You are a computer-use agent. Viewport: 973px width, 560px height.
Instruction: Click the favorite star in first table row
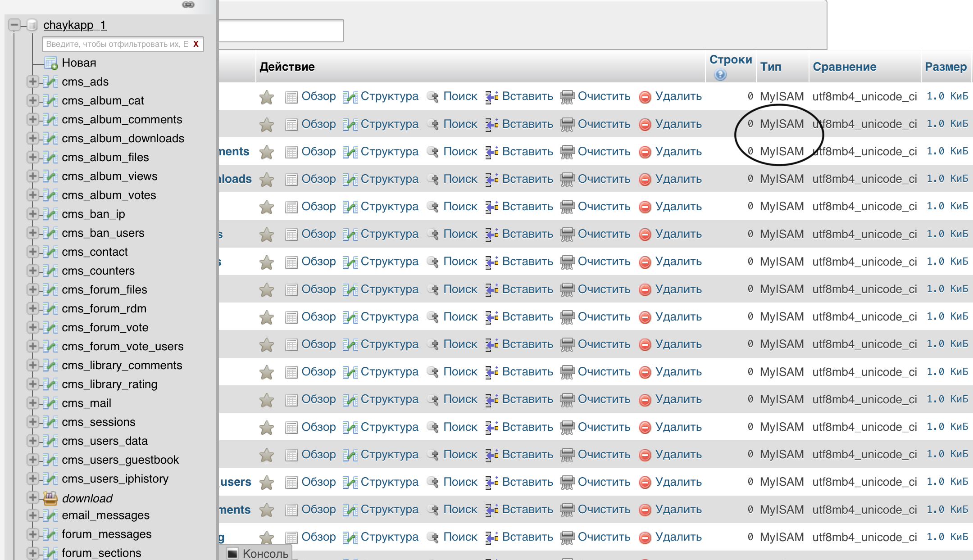click(267, 97)
